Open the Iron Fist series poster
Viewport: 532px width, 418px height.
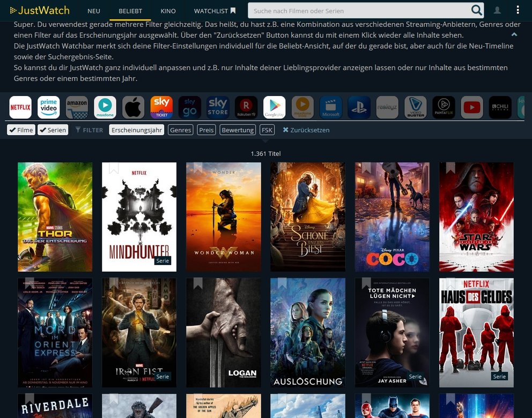[x=139, y=333]
